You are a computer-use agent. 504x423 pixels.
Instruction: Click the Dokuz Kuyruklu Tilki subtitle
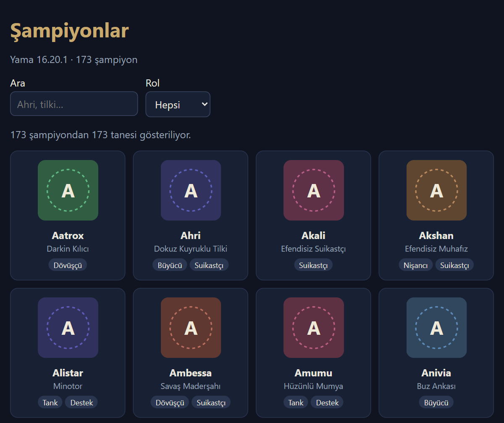[191, 249]
